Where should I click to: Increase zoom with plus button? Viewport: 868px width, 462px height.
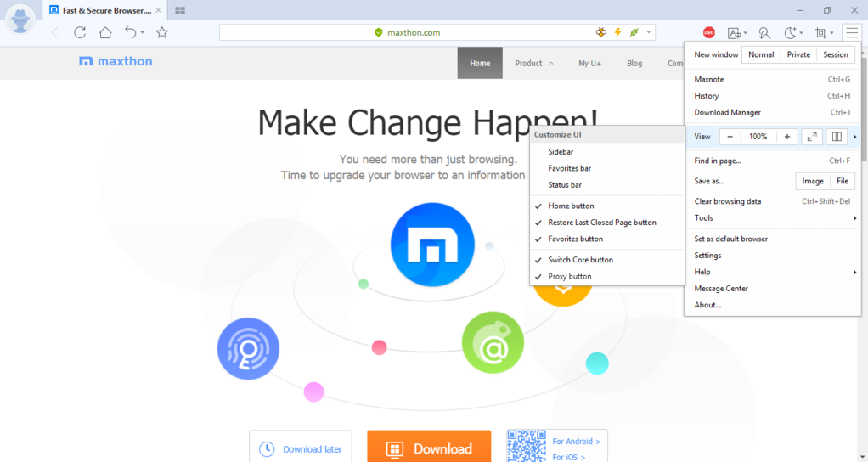click(786, 137)
